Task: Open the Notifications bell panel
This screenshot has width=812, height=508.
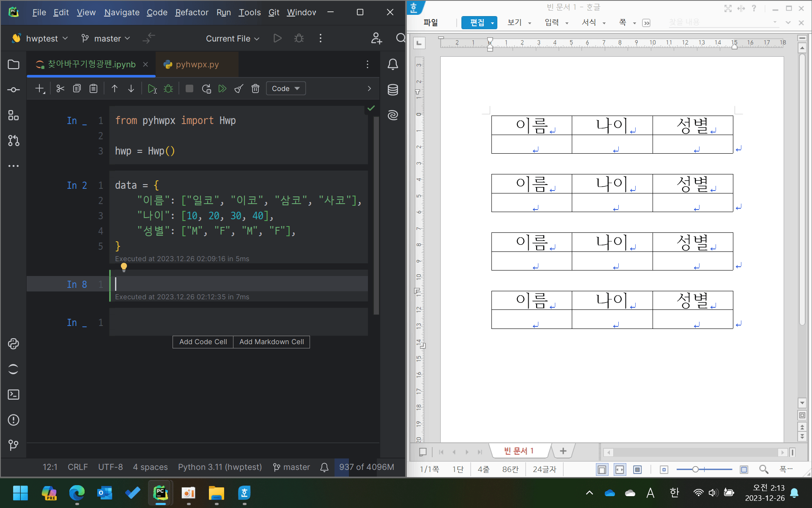Action: (392, 64)
